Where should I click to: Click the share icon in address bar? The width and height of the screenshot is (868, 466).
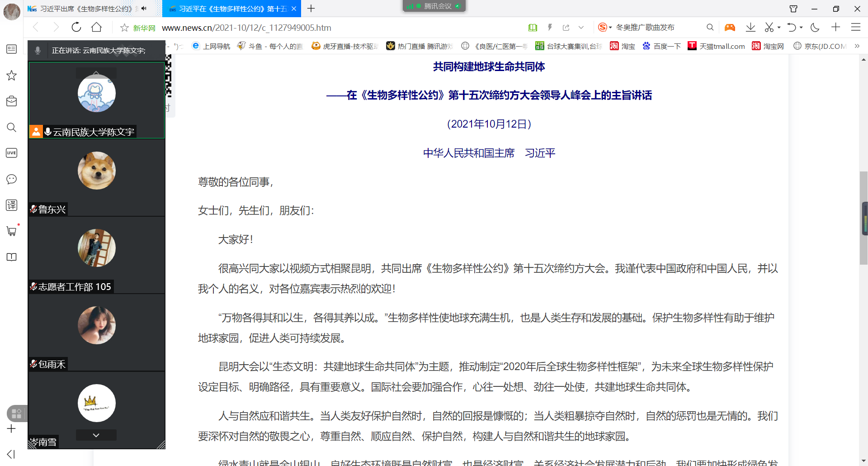click(566, 28)
